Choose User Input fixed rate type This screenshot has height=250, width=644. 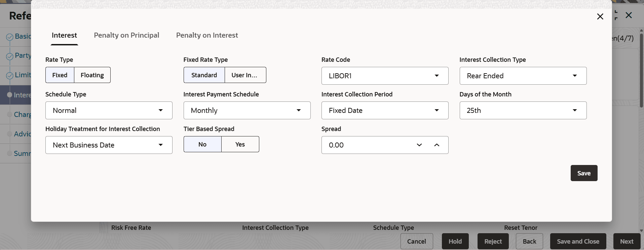point(245,75)
